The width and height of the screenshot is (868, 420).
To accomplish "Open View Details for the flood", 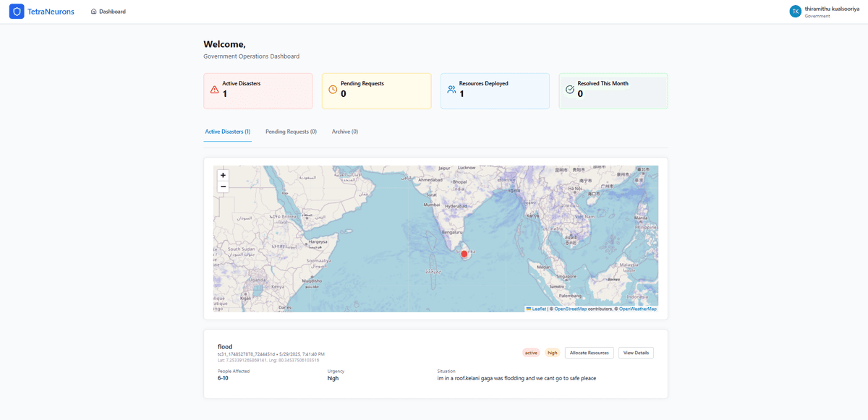I will click(x=636, y=353).
